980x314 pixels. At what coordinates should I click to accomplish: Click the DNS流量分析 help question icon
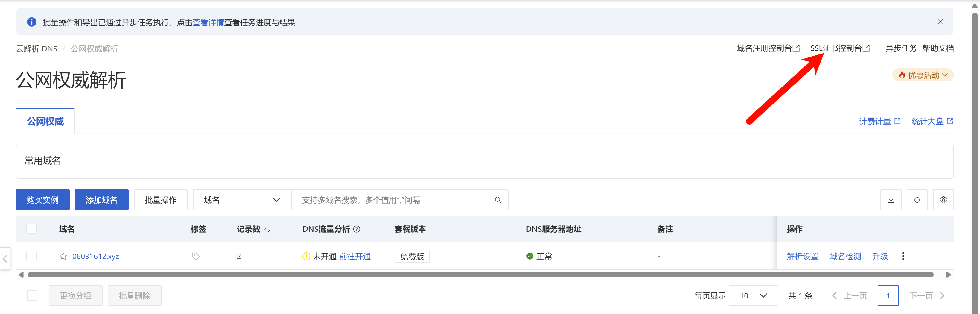(x=357, y=229)
